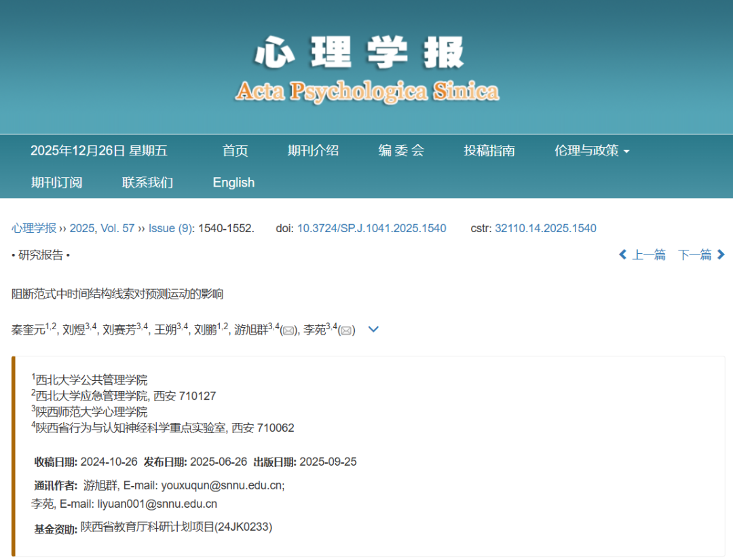Open 期刊介绍 in navigation bar

click(313, 151)
